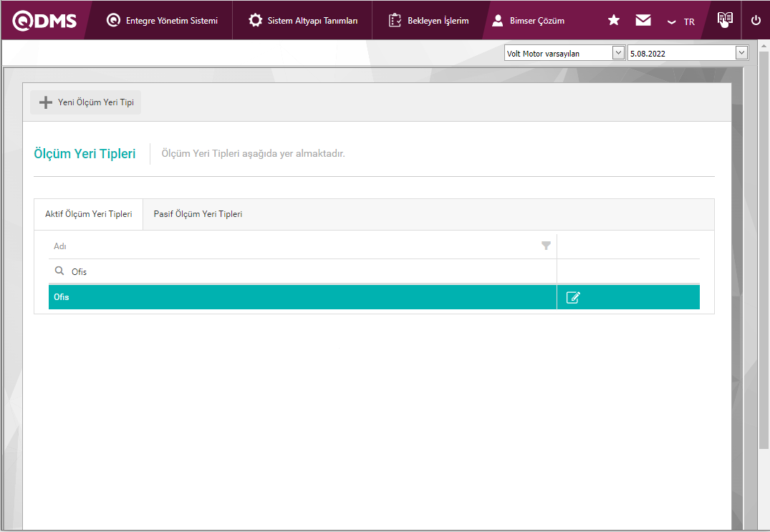770x532 pixels.
Task: Open the 5.08.2022 date dropdown
Action: 688,53
